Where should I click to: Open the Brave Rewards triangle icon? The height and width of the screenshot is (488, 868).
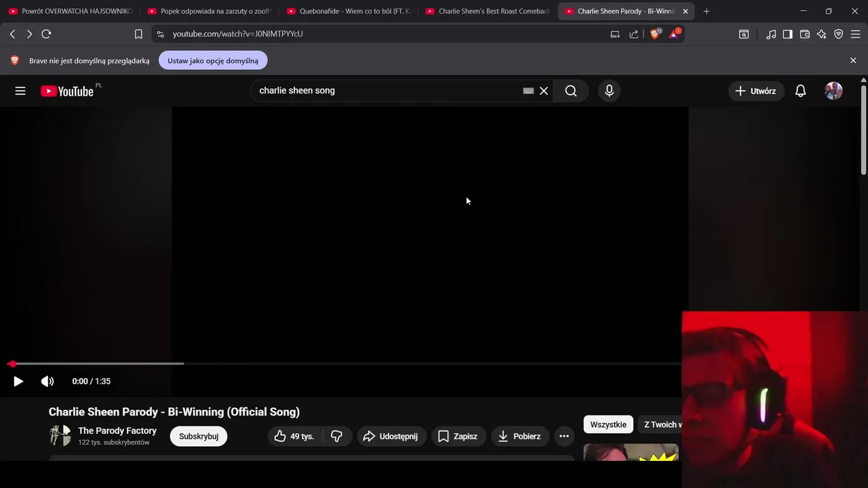coord(675,34)
